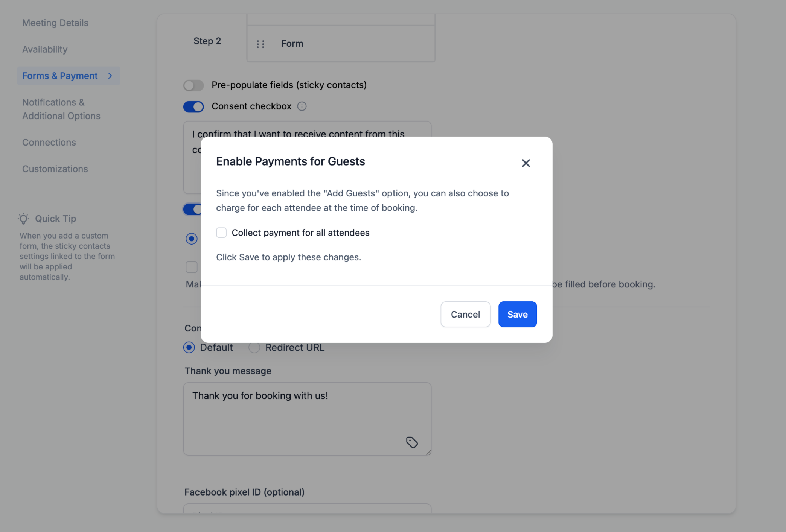
Task: Click the Consent checkbox info icon
Action: [302, 106]
